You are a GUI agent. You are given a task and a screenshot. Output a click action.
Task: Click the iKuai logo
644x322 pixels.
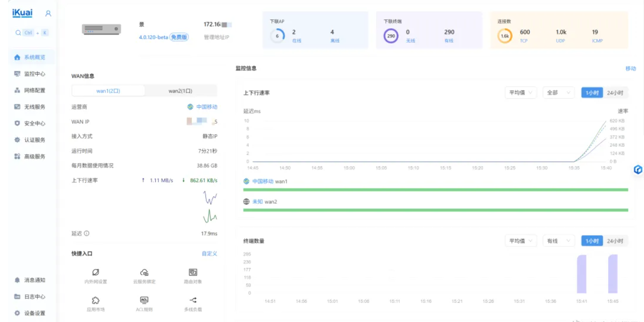22,13
